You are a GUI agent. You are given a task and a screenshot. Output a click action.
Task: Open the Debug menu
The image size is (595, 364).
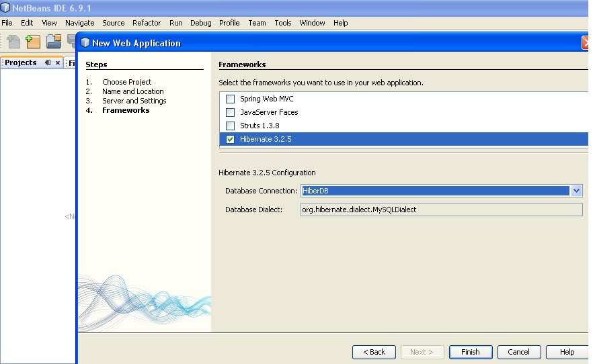(201, 23)
